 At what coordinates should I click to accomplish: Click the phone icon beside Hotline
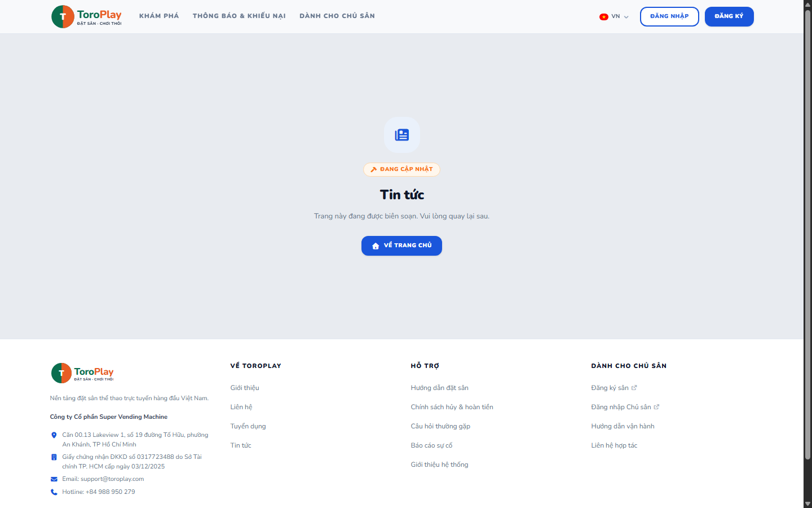(x=54, y=492)
